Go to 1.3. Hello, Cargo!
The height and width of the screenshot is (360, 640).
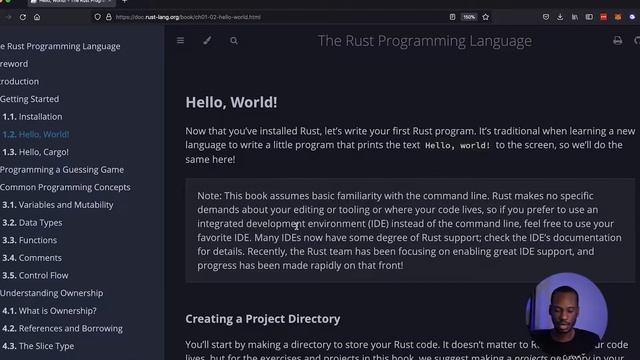pyautogui.click(x=35, y=152)
